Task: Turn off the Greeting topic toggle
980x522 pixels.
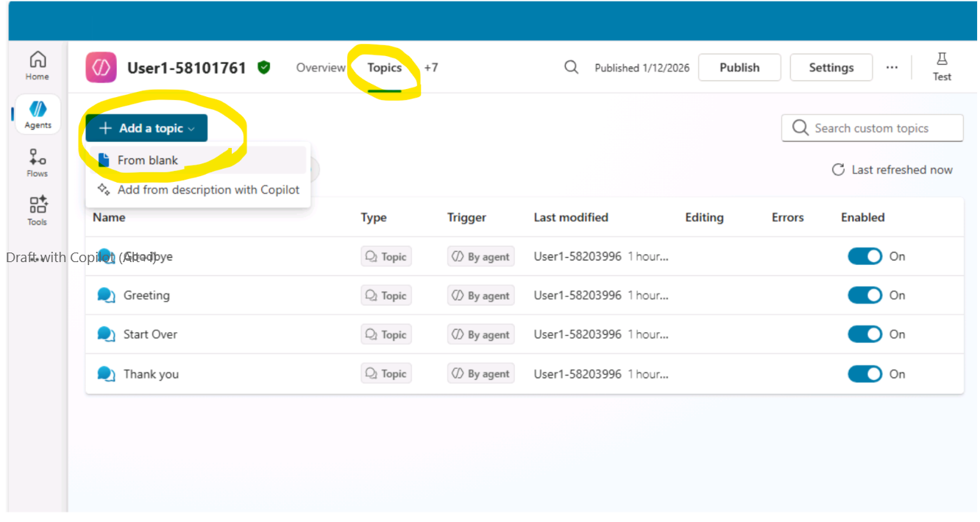Action: (864, 295)
